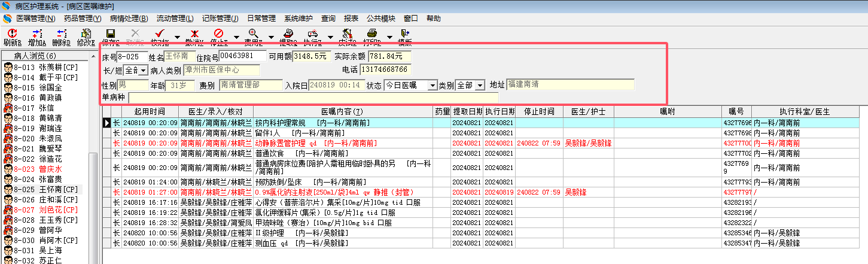Click the app icon beside 医嘱管理 menu
Image resolution: width=868 pixels, height=264 pixels.
point(7,19)
